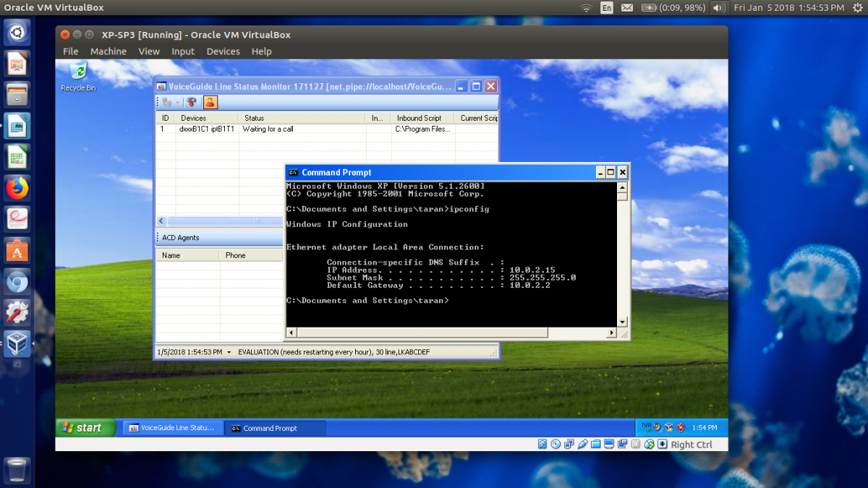Open Ubuntu Software Center from dock
The width and height of the screenshot is (868, 488).
pos(17,250)
